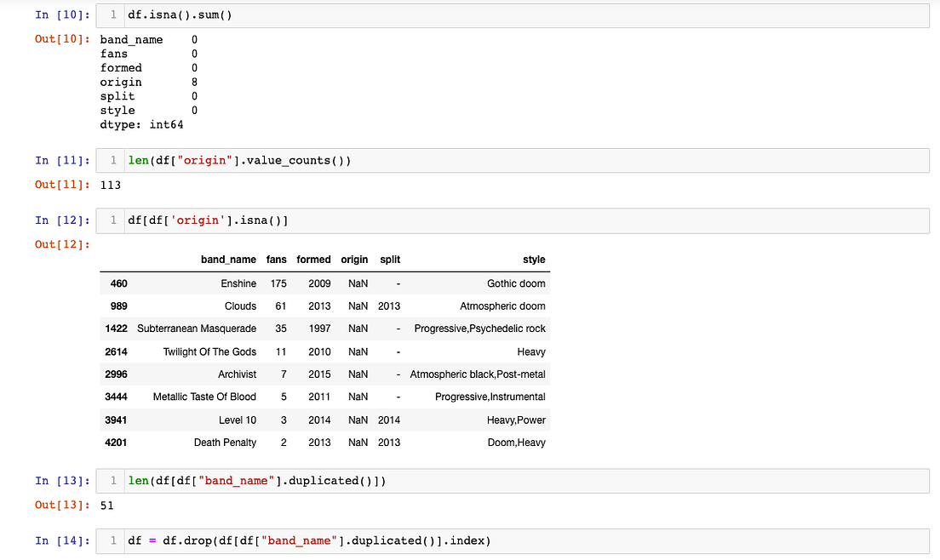Click the Archivist row index 2996

(237, 374)
